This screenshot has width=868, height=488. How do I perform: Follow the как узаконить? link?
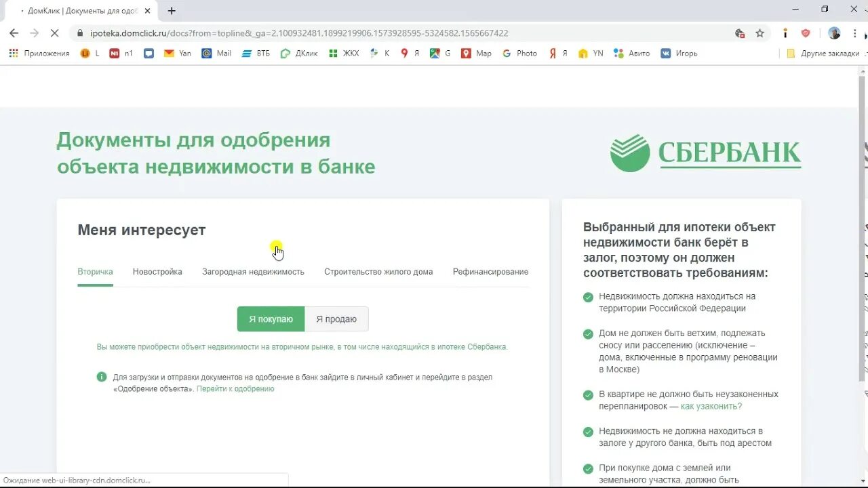pos(711,407)
